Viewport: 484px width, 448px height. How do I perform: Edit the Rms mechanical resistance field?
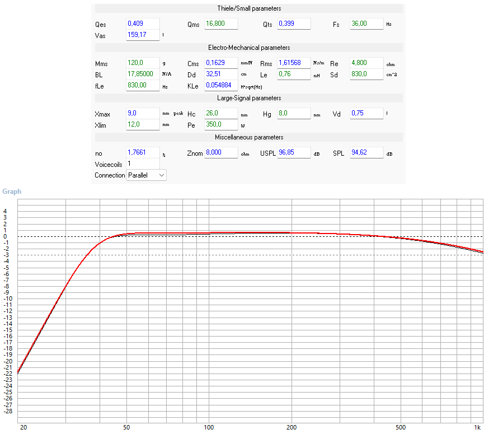coord(293,63)
